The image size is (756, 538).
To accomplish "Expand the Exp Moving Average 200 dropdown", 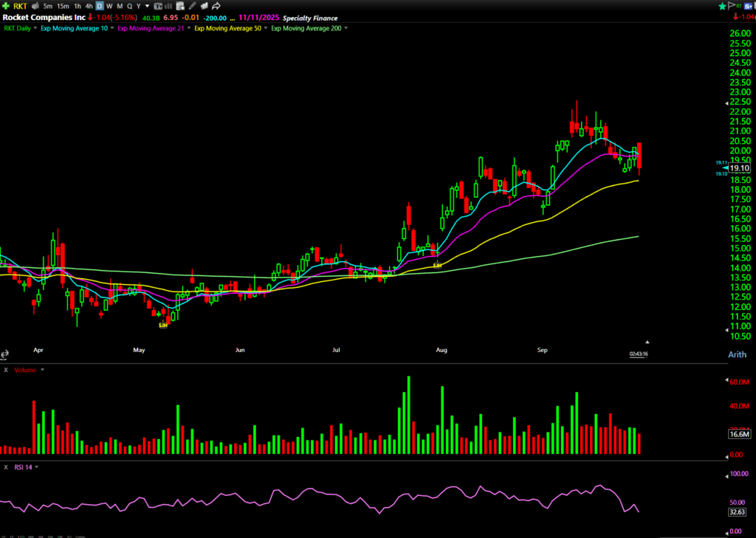I will pos(346,29).
